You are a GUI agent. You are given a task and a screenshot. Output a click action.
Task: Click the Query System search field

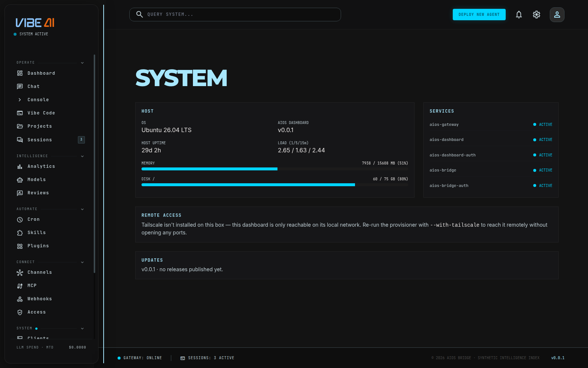(x=235, y=14)
